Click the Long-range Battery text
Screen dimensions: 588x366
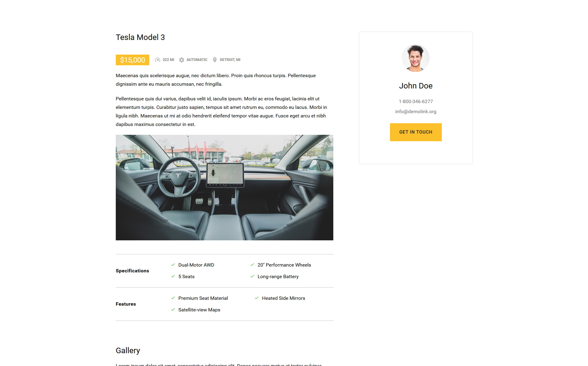pos(278,277)
